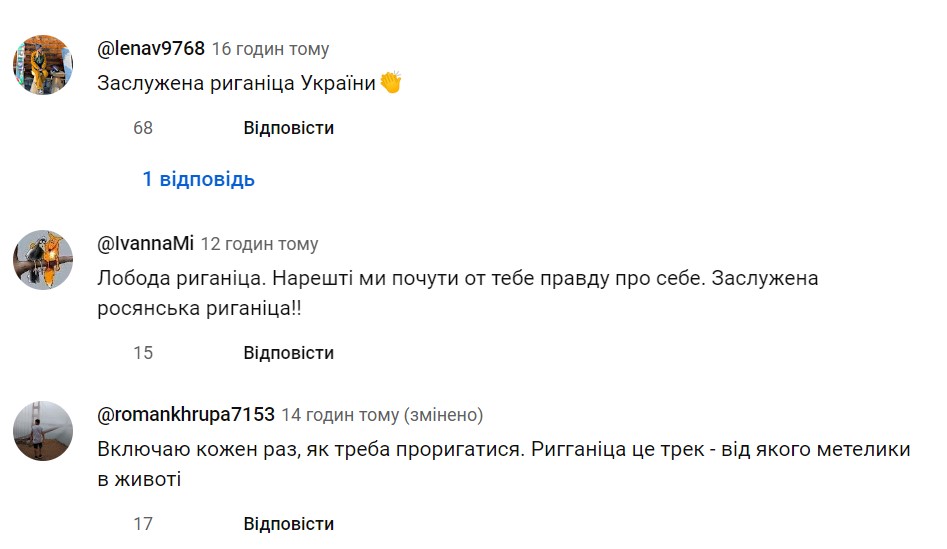Click the '12 годин тому' timestamp

click(x=260, y=244)
